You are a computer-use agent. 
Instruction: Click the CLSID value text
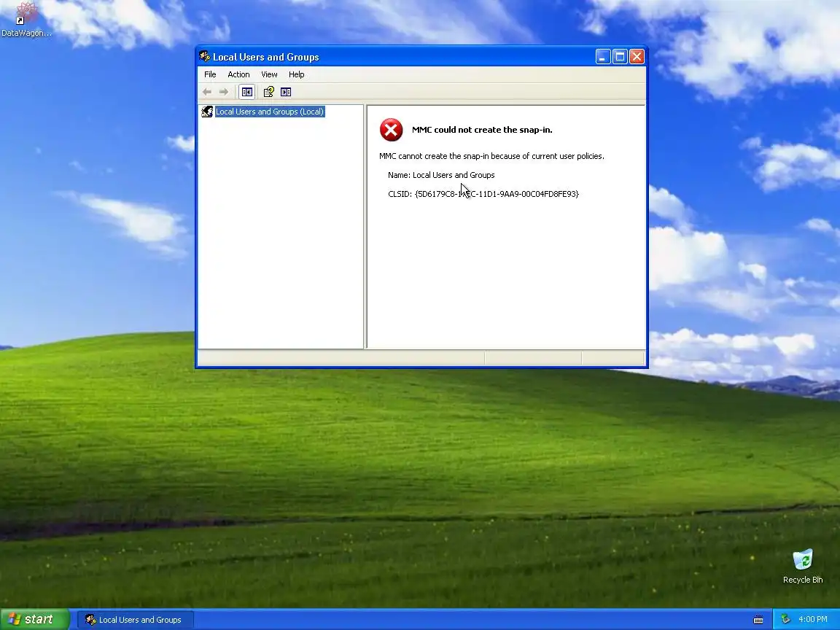click(497, 194)
